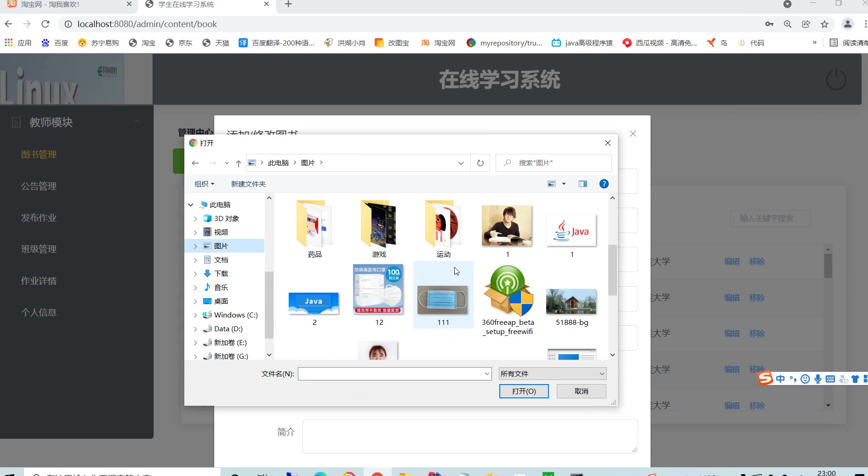Viewport: 868px width, 476px height.
Task: Open 作业详情 in the sidebar
Action: pos(39,281)
